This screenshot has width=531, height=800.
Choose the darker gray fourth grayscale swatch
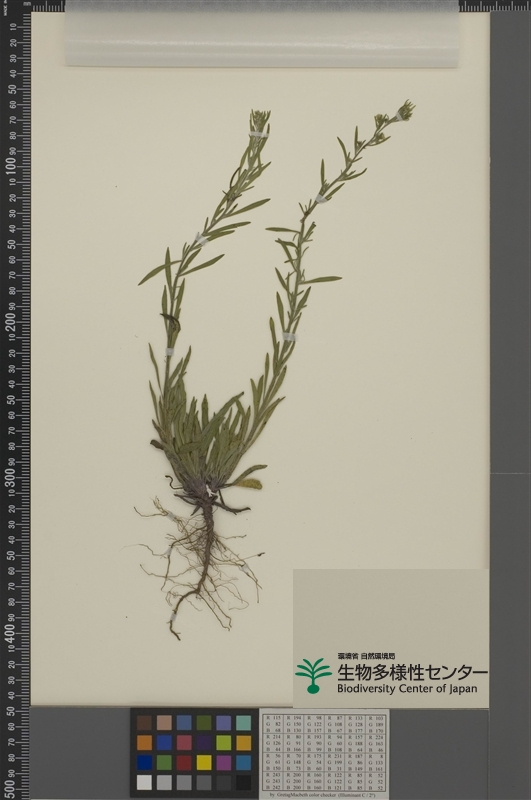pyautogui.click(x=204, y=783)
